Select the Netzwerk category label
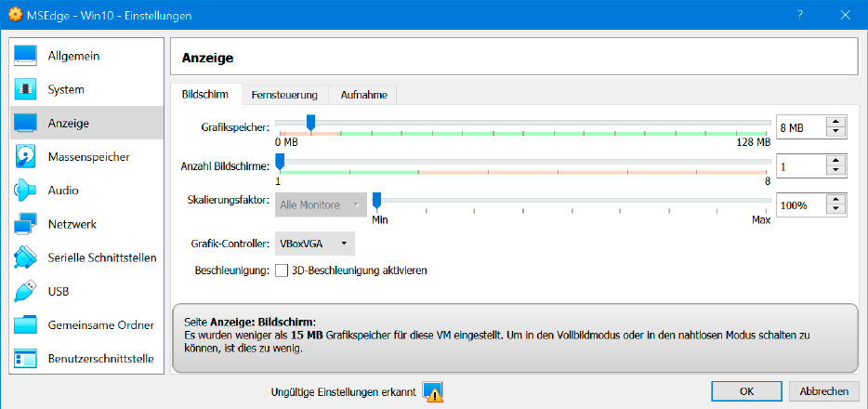Viewport: 868px width, 409px height. (72, 224)
